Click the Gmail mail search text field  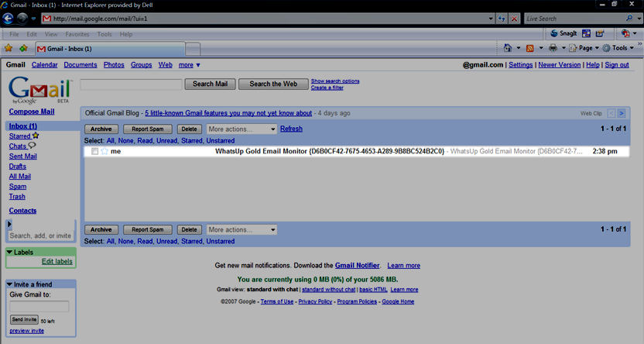[131, 84]
